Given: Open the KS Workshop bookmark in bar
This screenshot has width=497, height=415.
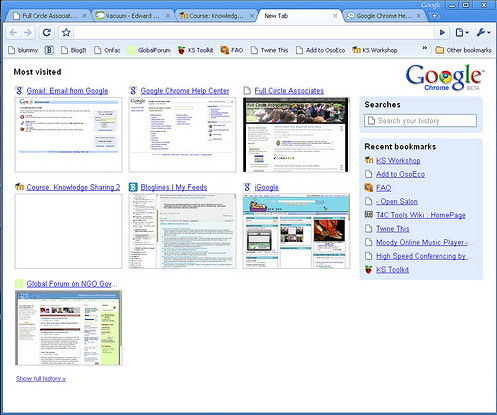Looking at the screenshot, I should [375, 50].
